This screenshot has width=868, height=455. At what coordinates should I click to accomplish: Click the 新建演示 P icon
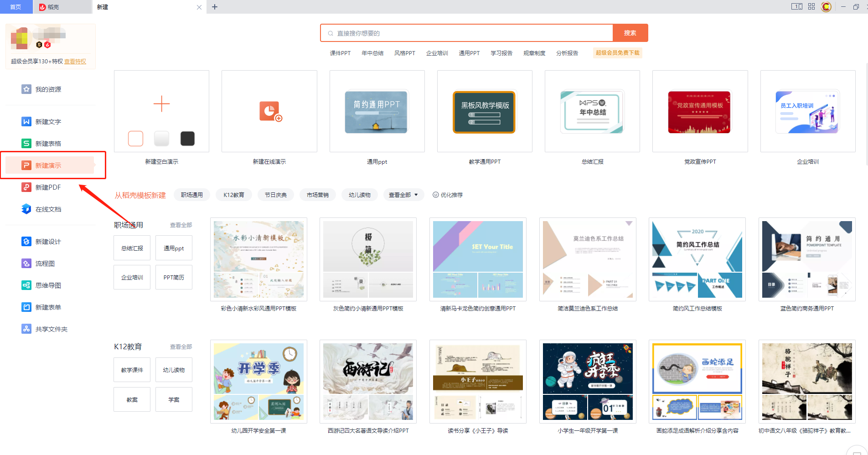pyautogui.click(x=26, y=165)
